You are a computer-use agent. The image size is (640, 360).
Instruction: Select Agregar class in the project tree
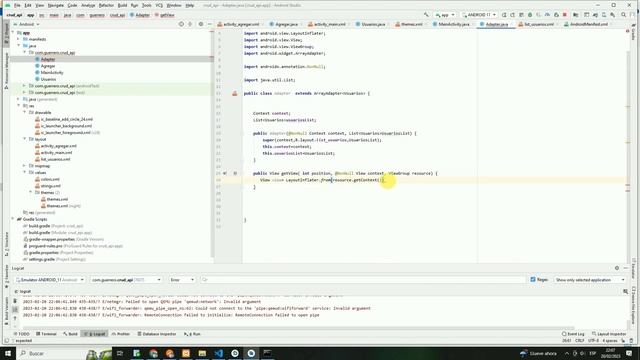(48, 66)
